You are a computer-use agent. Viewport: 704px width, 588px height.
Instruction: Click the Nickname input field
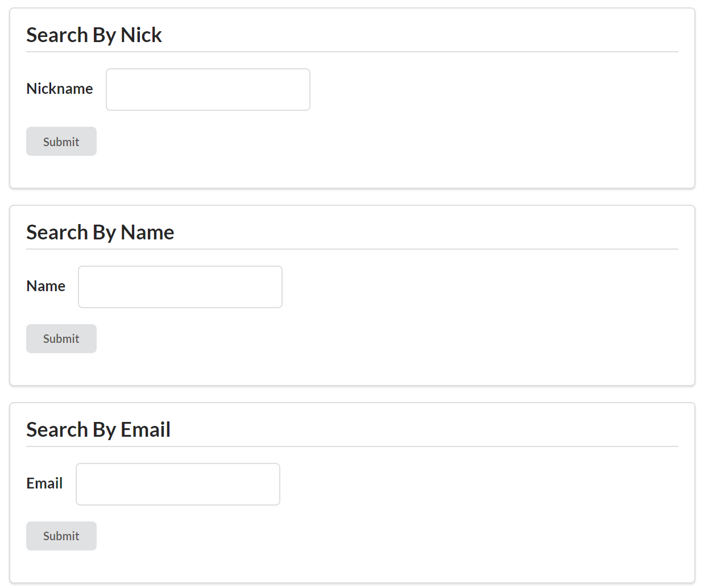coord(208,90)
